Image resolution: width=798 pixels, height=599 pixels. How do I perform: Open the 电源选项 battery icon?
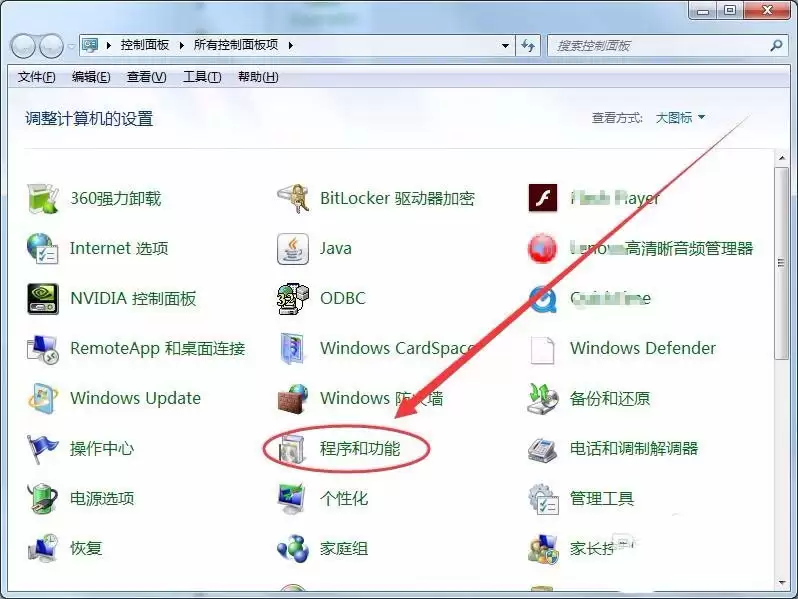42,498
